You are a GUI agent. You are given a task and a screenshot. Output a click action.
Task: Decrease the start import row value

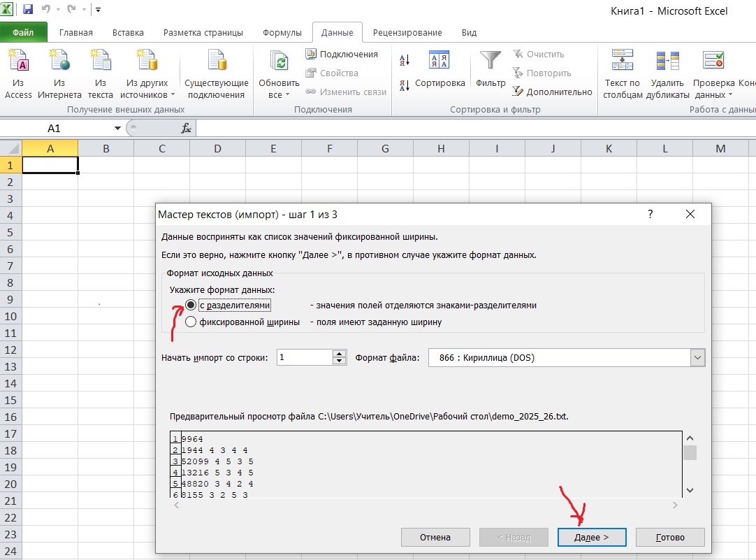click(x=340, y=361)
